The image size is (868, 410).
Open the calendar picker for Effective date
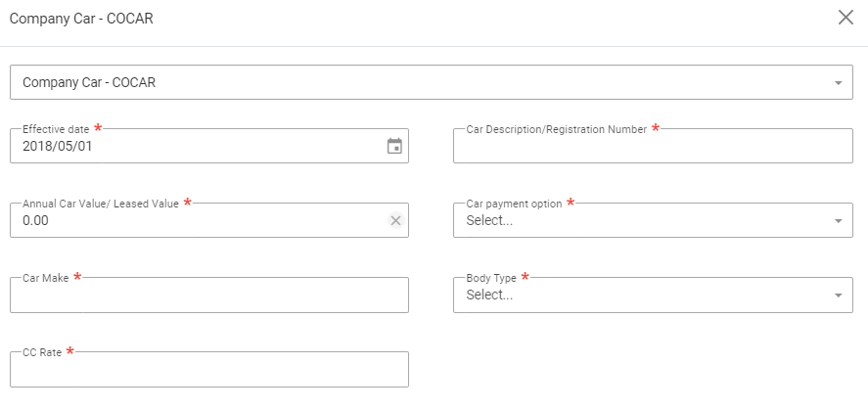coord(394,146)
